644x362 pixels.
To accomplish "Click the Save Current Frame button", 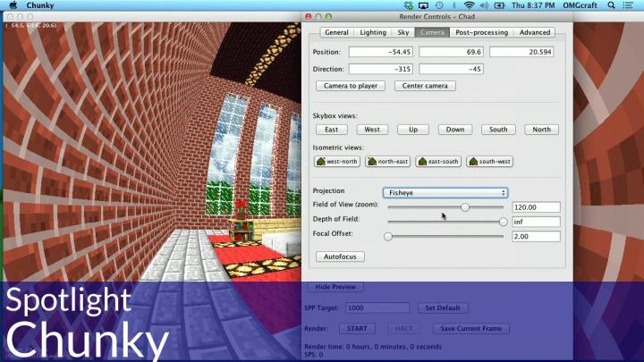I will 470,328.
